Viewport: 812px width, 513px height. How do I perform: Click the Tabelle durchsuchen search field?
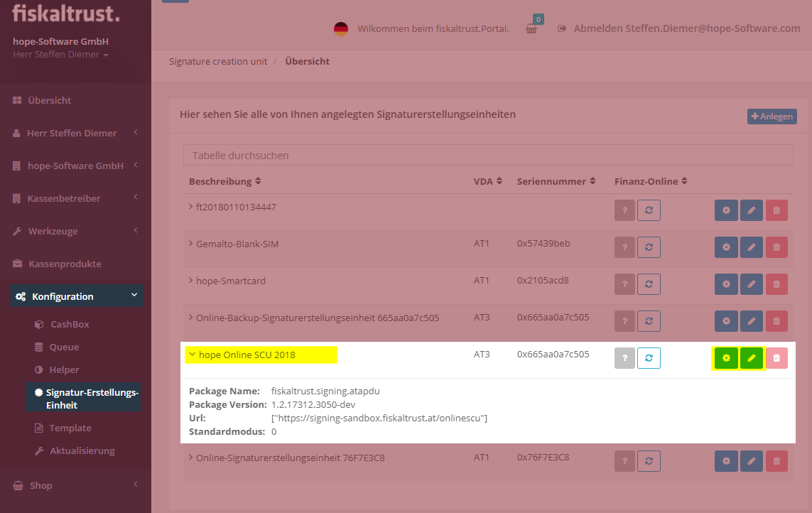point(488,156)
